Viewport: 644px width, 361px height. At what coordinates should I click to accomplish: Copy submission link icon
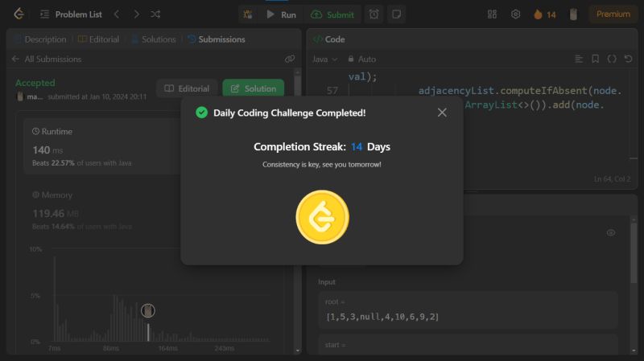[290, 59]
